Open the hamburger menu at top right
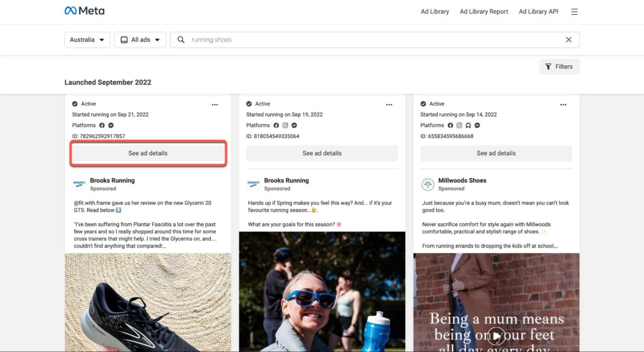 tap(574, 11)
